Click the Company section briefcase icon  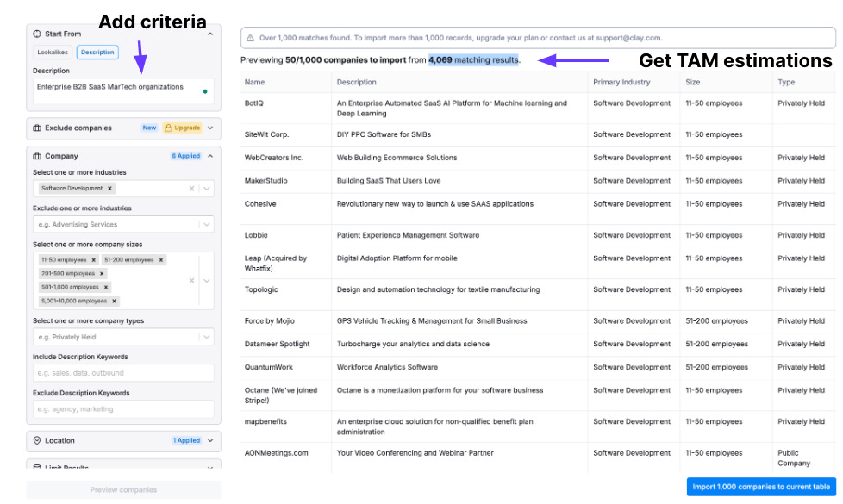click(x=36, y=156)
